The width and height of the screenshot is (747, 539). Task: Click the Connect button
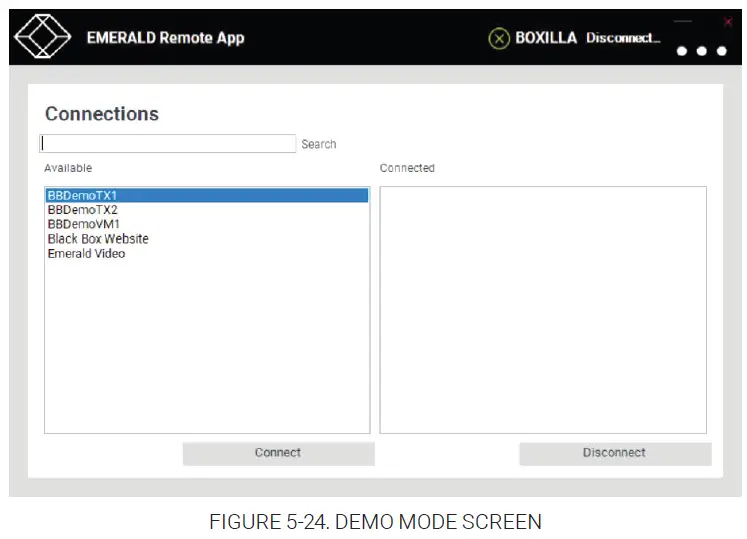click(x=278, y=453)
